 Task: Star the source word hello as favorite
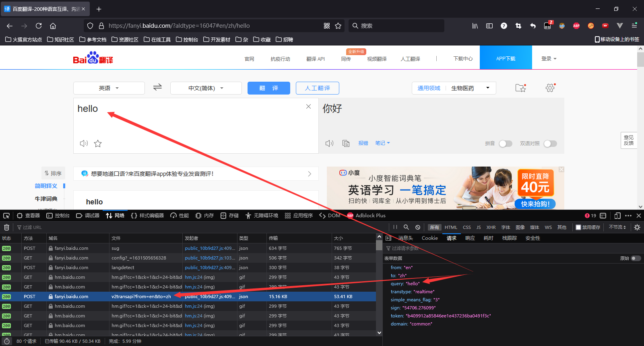click(x=98, y=144)
